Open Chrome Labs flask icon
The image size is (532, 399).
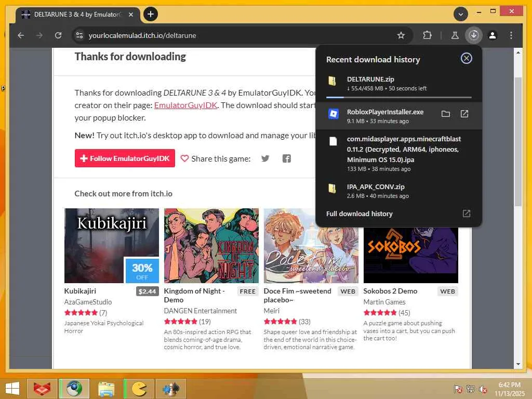tap(455, 35)
